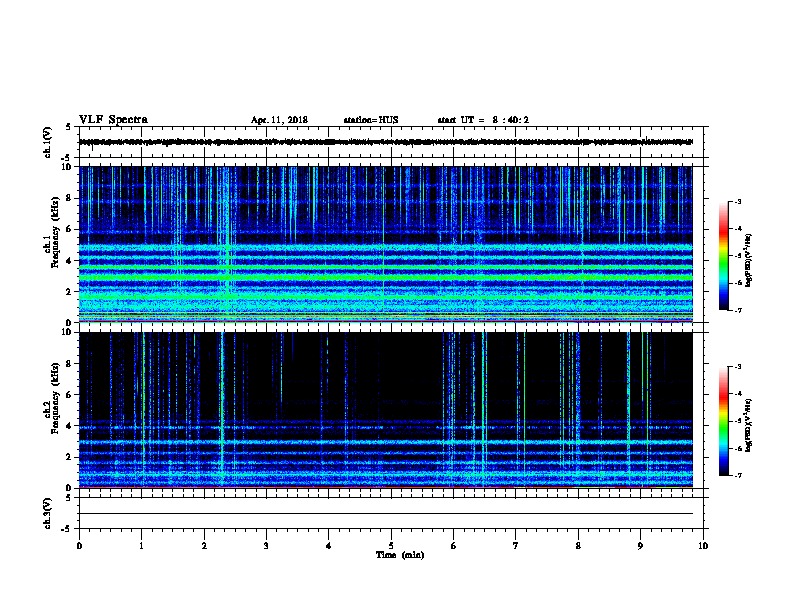Click the ch.1 "Frequency (kHz)" axis label
This screenshot has height=612, width=792.
click(x=55, y=232)
